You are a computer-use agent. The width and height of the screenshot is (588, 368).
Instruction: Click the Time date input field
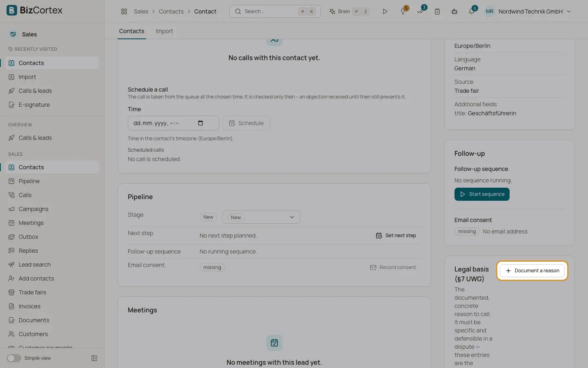tap(173, 123)
